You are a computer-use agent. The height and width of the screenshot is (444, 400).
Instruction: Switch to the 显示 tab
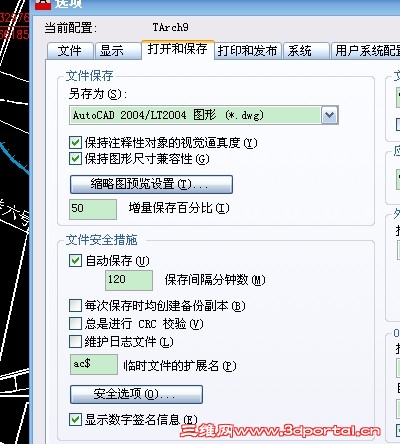tap(117, 51)
